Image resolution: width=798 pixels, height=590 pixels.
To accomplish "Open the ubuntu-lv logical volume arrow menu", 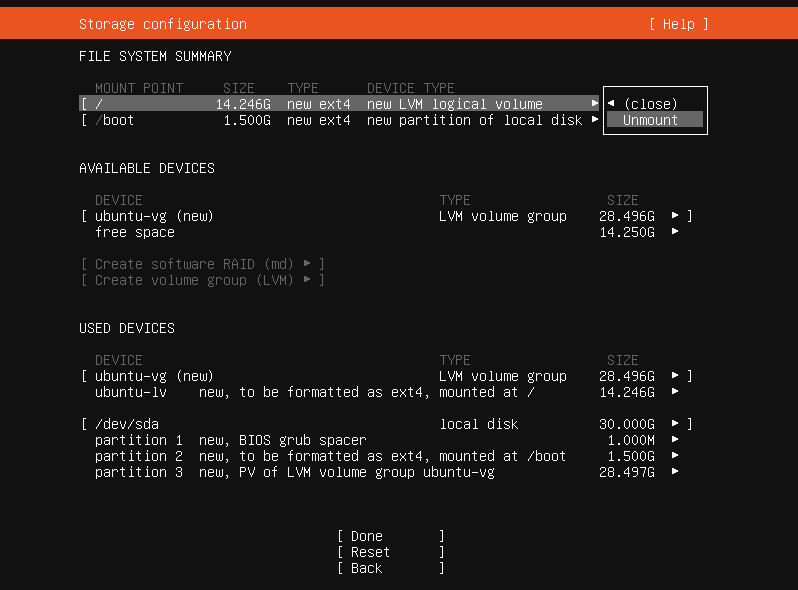I will click(x=675, y=392).
